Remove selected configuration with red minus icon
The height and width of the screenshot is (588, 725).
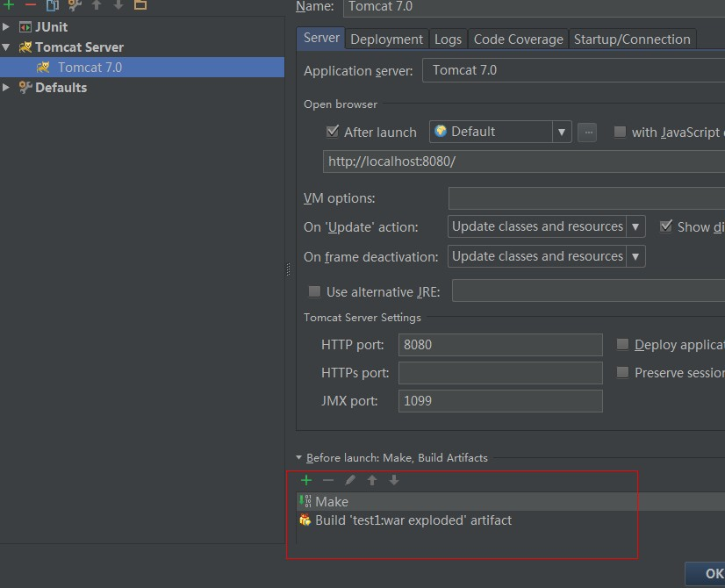31,5
